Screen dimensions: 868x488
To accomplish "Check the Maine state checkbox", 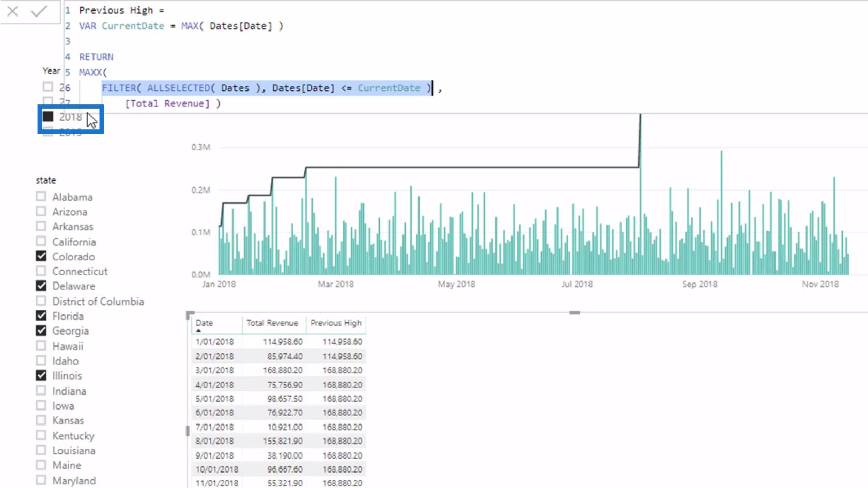I will (x=41, y=465).
